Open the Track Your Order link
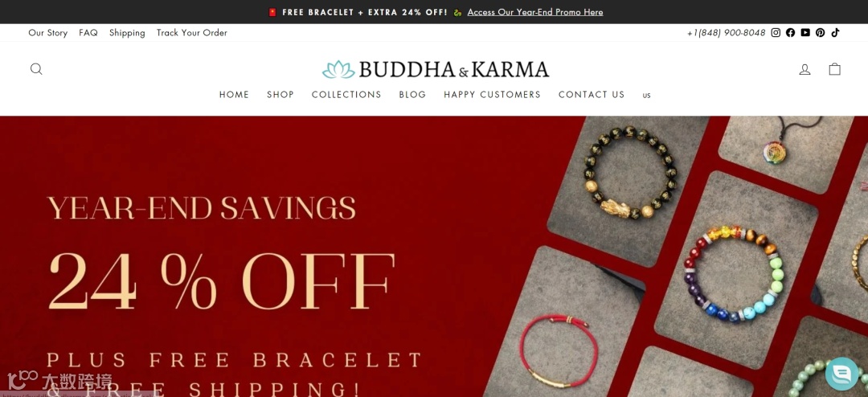Image resolution: width=868 pixels, height=397 pixels. coord(192,33)
